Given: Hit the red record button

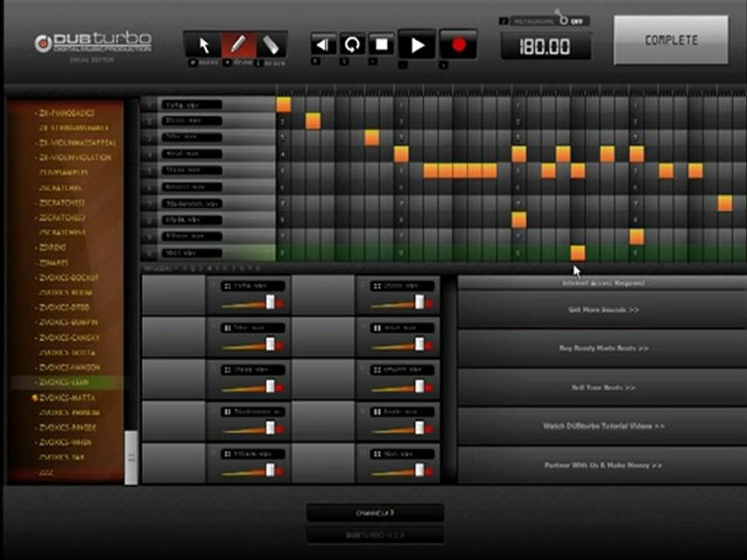Looking at the screenshot, I should [458, 45].
